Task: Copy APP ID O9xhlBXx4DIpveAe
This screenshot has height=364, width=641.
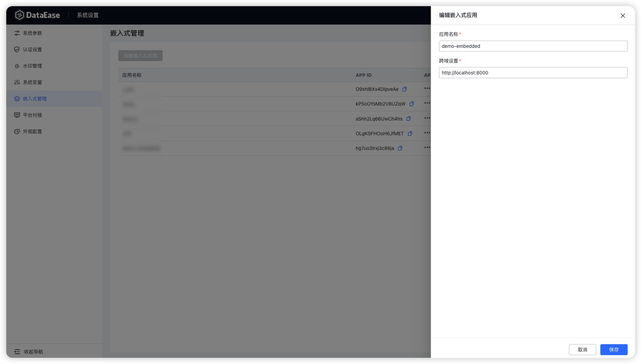Action: pyautogui.click(x=405, y=89)
